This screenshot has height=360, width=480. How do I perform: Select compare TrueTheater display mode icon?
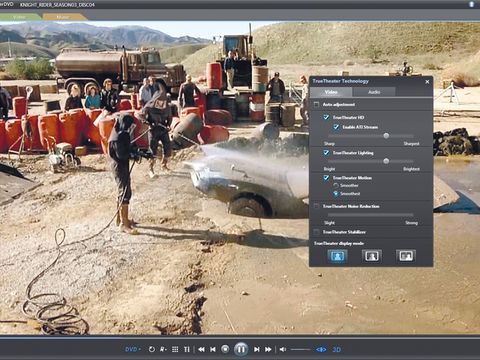click(406, 256)
